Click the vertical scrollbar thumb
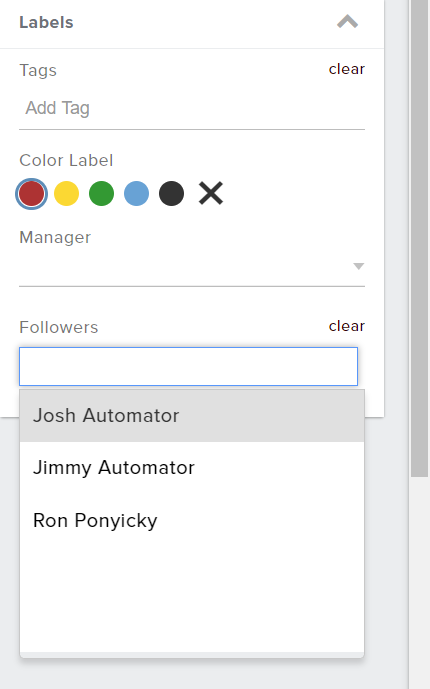The height and width of the screenshot is (689, 430). 419,237
